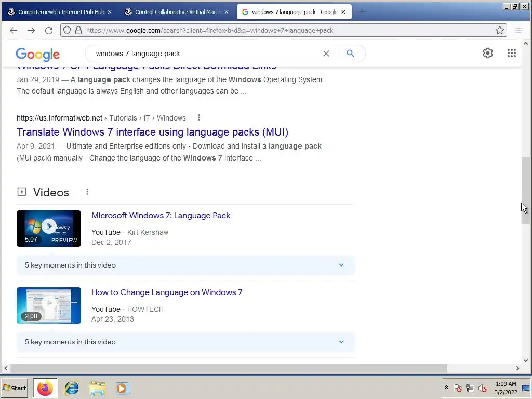Reload the current page

(x=49, y=31)
